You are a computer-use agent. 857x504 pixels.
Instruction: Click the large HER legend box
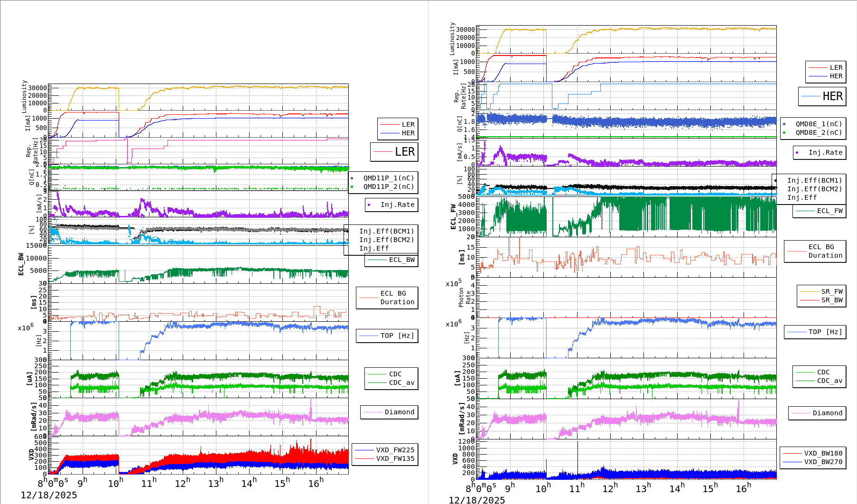[822, 96]
